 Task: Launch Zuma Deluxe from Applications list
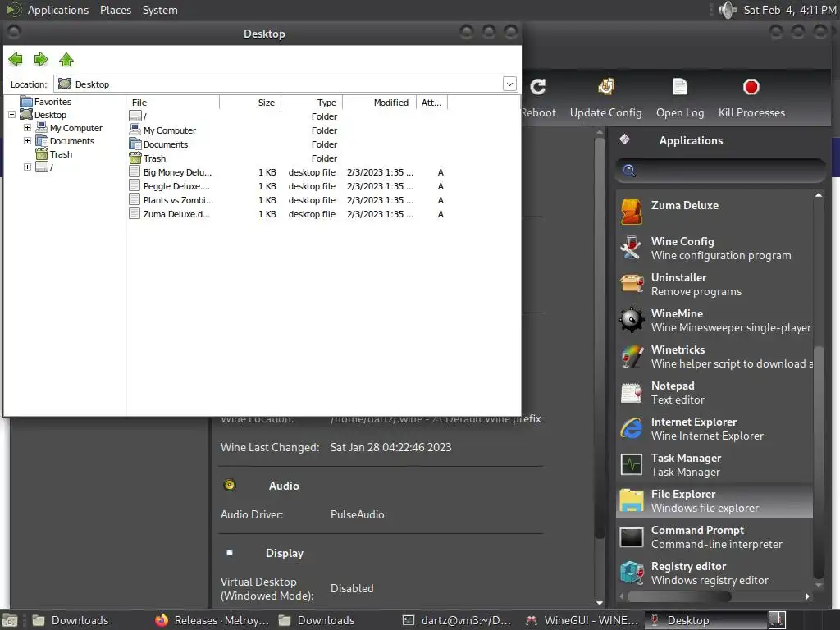click(x=714, y=211)
